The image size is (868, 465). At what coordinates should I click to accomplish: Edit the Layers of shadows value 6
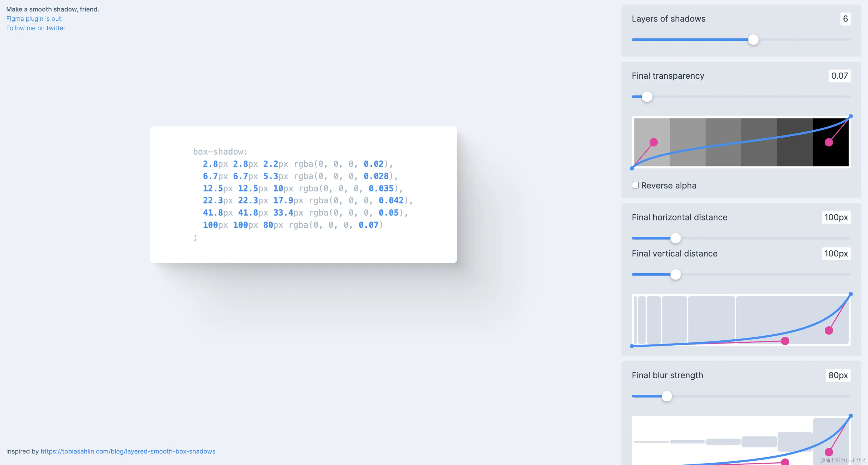click(845, 19)
